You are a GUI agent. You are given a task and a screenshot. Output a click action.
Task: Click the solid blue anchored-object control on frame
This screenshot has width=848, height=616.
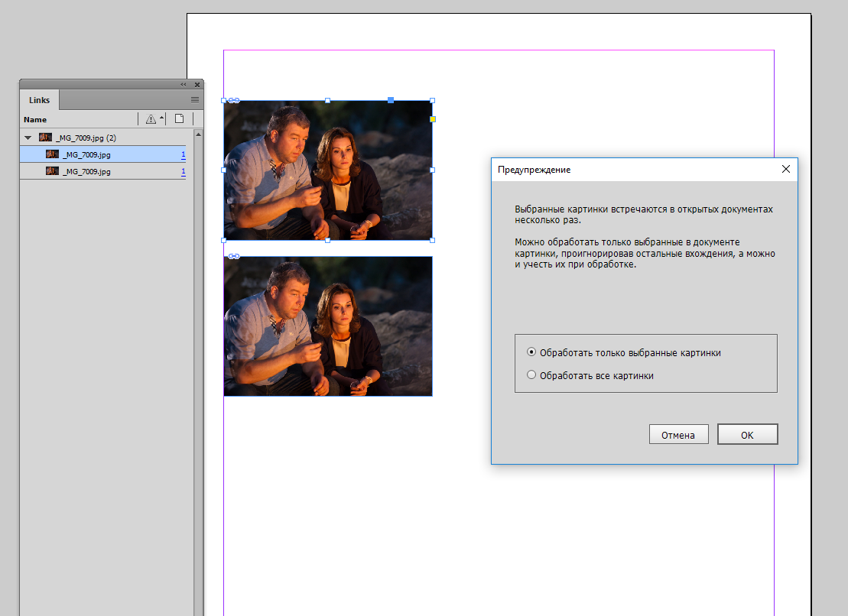(391, 100)
